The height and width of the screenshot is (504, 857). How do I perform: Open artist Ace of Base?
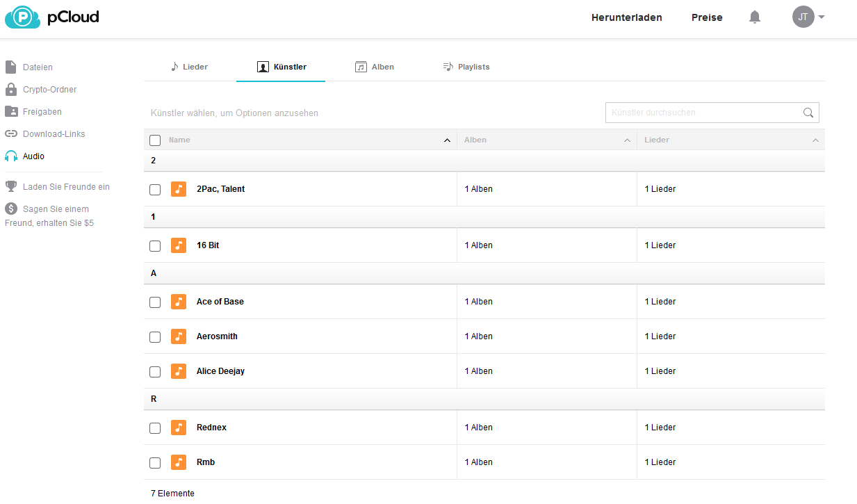point(220,302)
